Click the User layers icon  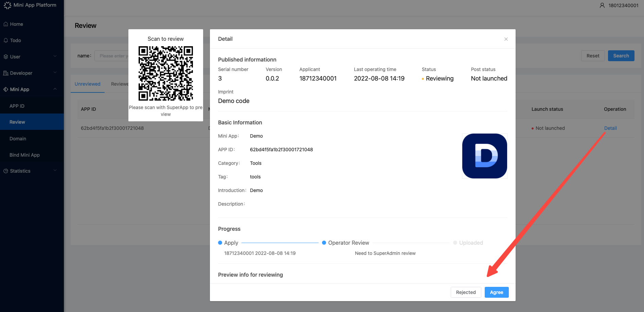tap(6, 57)
